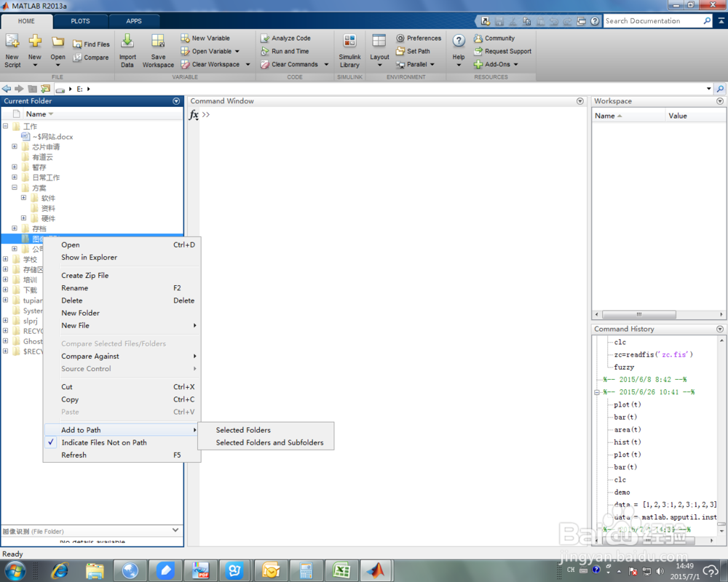Open the Compare Against submenu
The image size is (728, 582).
(122, 356)
